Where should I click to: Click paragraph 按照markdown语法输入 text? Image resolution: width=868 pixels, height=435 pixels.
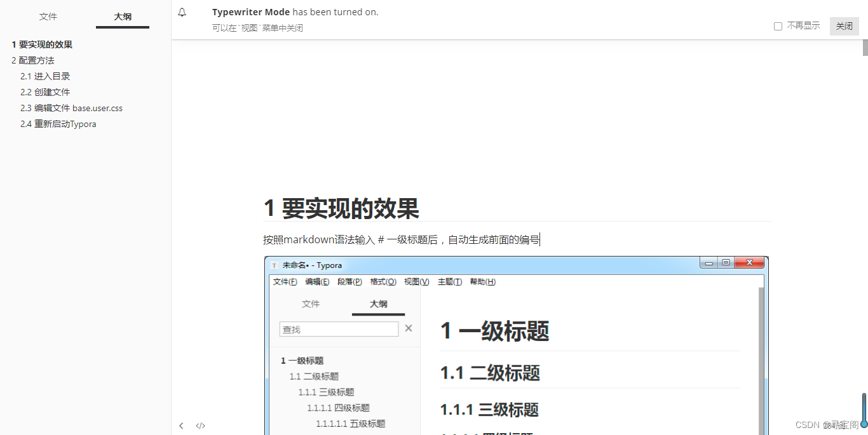coord(401,239)
